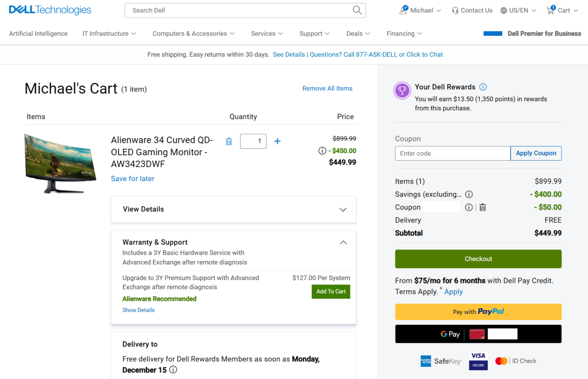Screen dimensions: 588x379
Task: Click the Savings info icon in order summary
Action: click(469, 194)
